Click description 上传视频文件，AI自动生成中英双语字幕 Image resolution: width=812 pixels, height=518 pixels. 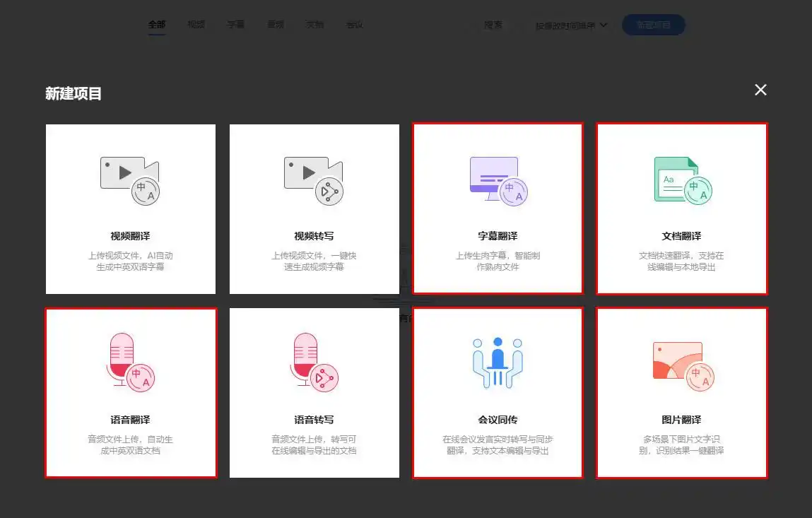pos(130,261)
